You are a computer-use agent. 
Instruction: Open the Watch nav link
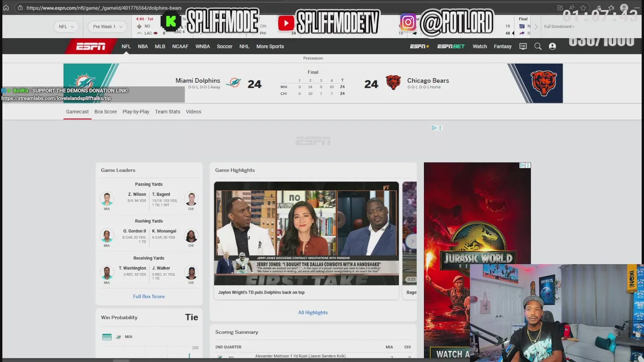click(479, 46)
